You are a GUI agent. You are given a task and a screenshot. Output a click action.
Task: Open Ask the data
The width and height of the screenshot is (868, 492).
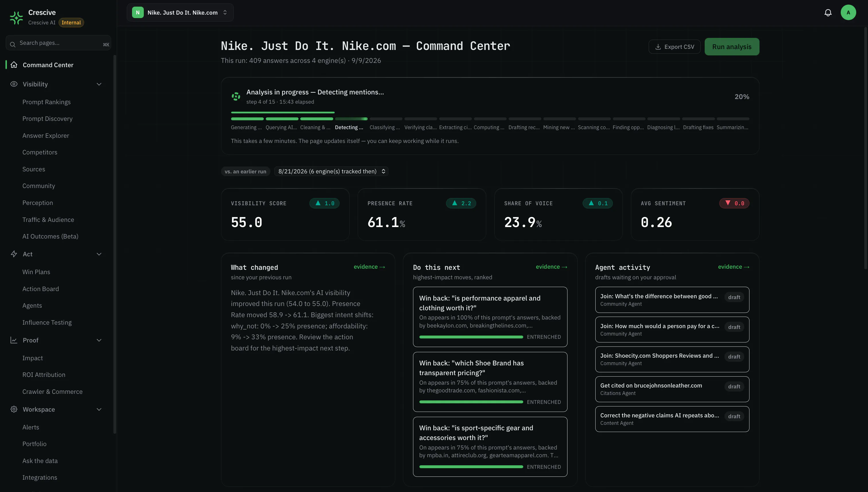(40, 461)
